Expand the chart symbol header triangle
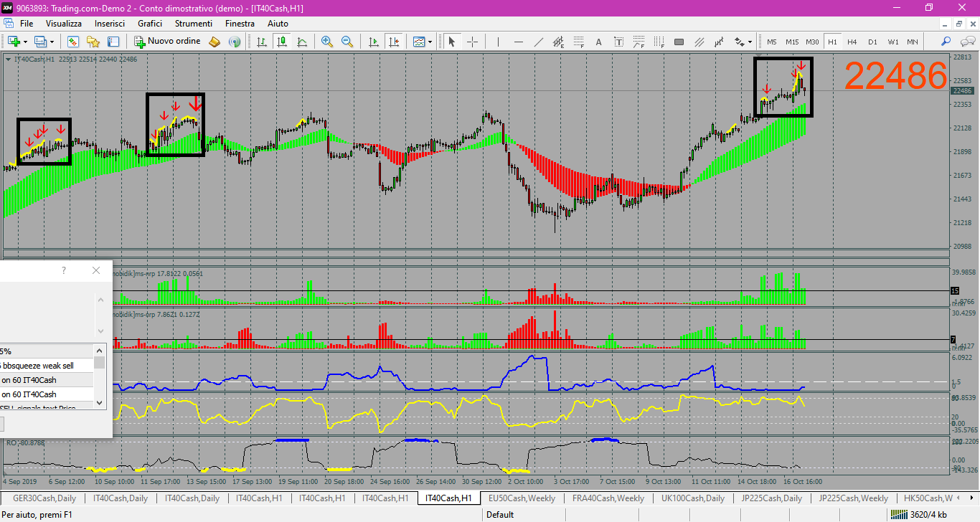The height and width of the screenshot is (522, 980). click(8, 60)
